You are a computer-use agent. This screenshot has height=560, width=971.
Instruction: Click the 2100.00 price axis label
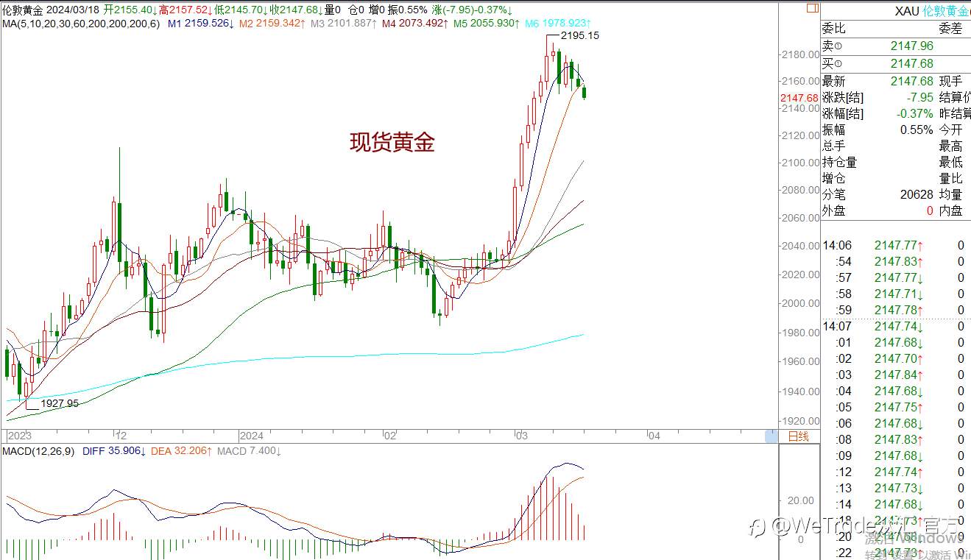coord(802,163)
